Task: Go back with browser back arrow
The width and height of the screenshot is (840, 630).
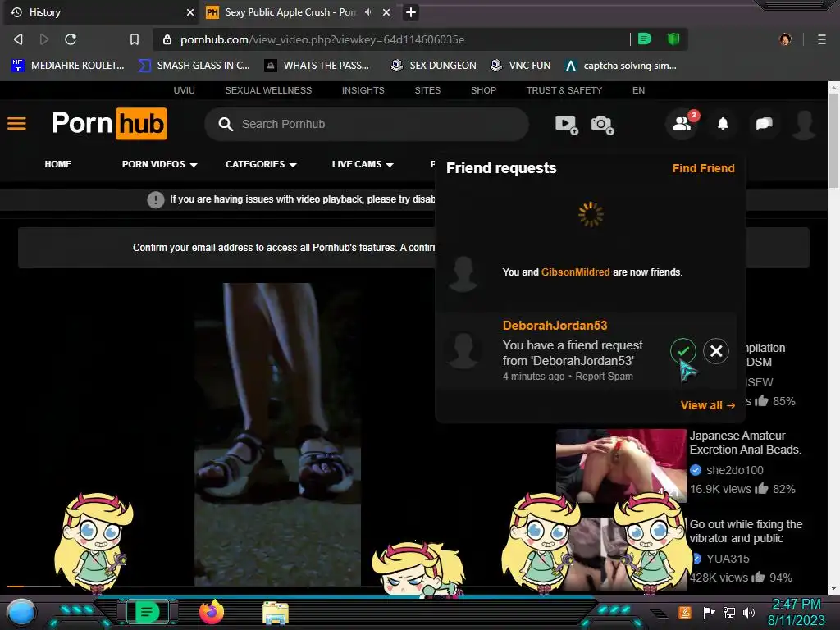Action: 18,39
